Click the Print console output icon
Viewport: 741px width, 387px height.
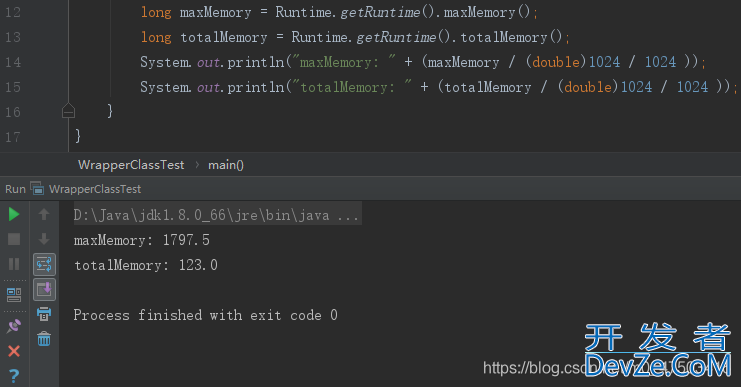coord(44,314)
